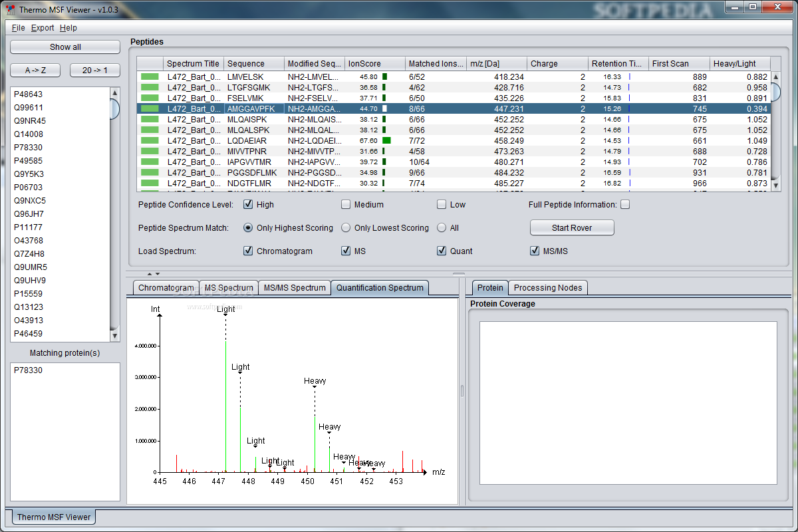Select Only Highest Scoring radio button

coord(248,227)
